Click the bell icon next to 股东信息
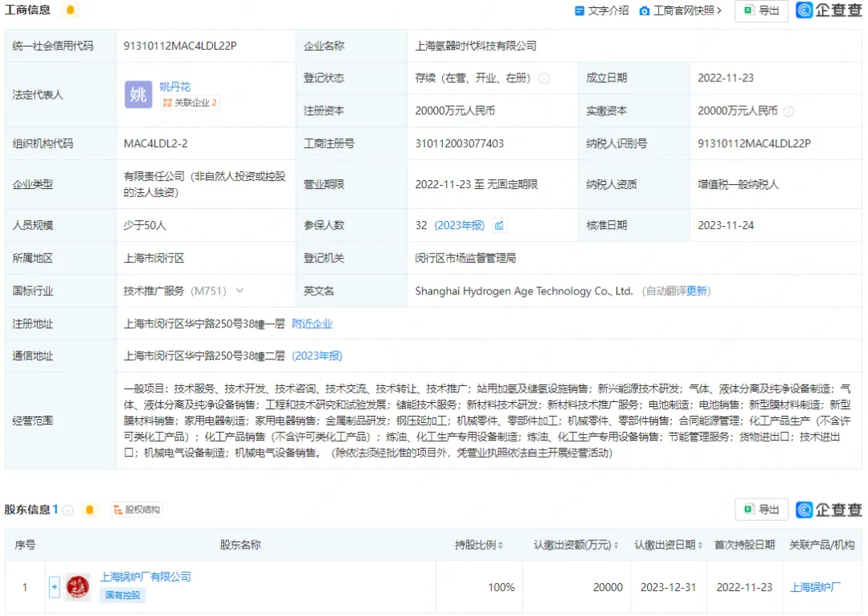 point(90,510)
